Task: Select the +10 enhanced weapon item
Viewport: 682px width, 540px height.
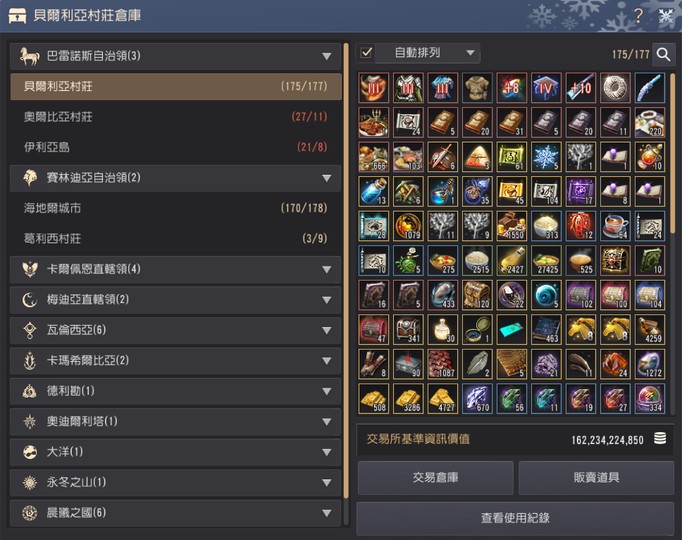Action: [581, 88]
